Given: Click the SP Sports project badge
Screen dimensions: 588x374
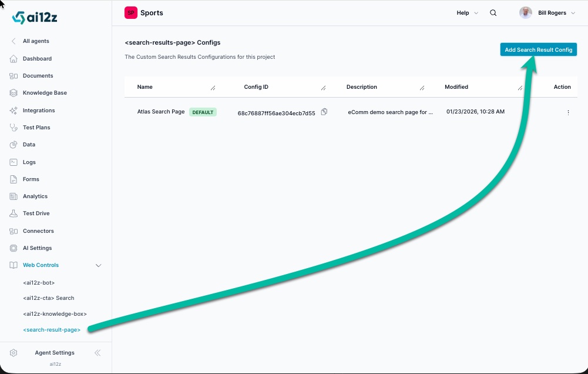Looking at the screenshot, I should [x=130, y=13].
